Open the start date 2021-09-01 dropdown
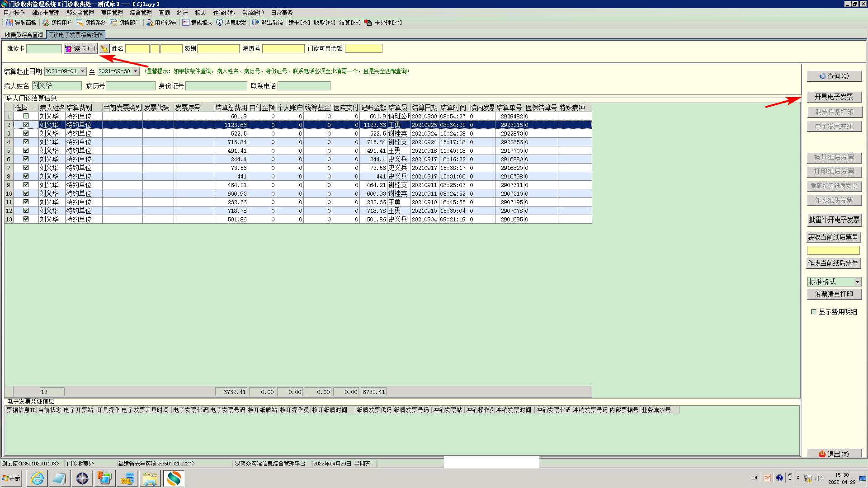 pyautogui.click(x=83, y=71)
